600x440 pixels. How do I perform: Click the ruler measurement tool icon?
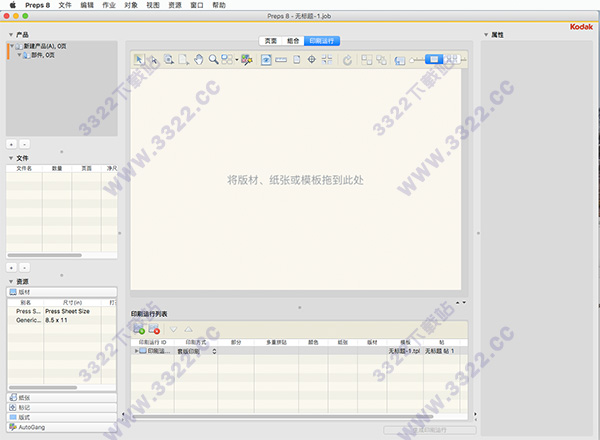[x=281, y=59]
